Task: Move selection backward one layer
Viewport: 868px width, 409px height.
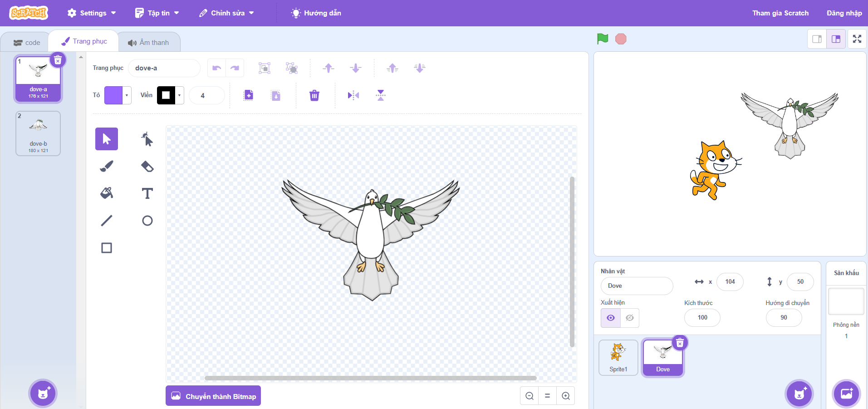Action: coord(356,68)
